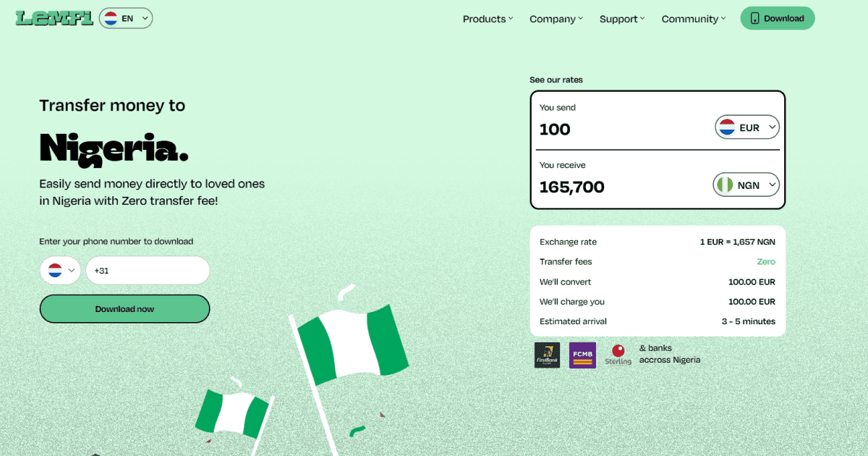Open the Products menu
This screenshot has width=868, height=456.
point(488,19)
